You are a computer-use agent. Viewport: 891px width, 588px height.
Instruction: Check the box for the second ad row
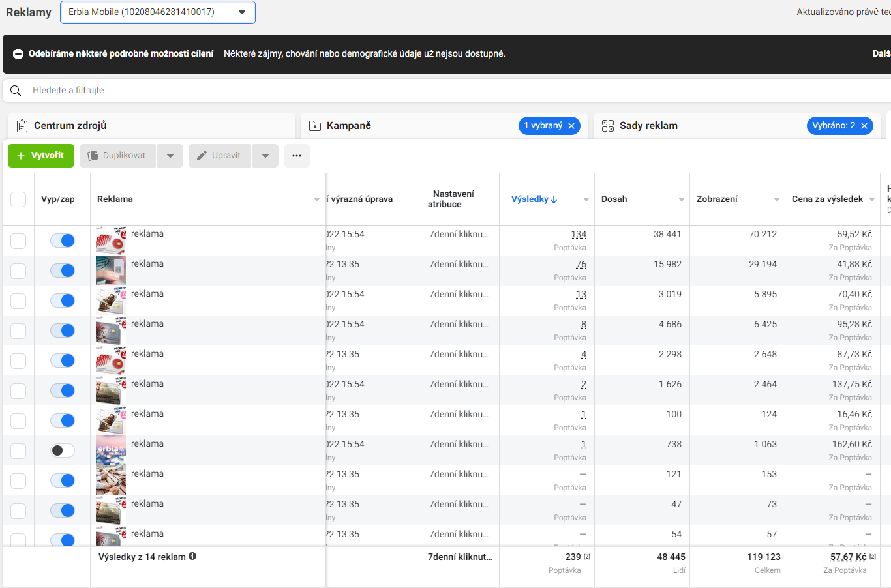pyautogui.click(x=18, y=271)
